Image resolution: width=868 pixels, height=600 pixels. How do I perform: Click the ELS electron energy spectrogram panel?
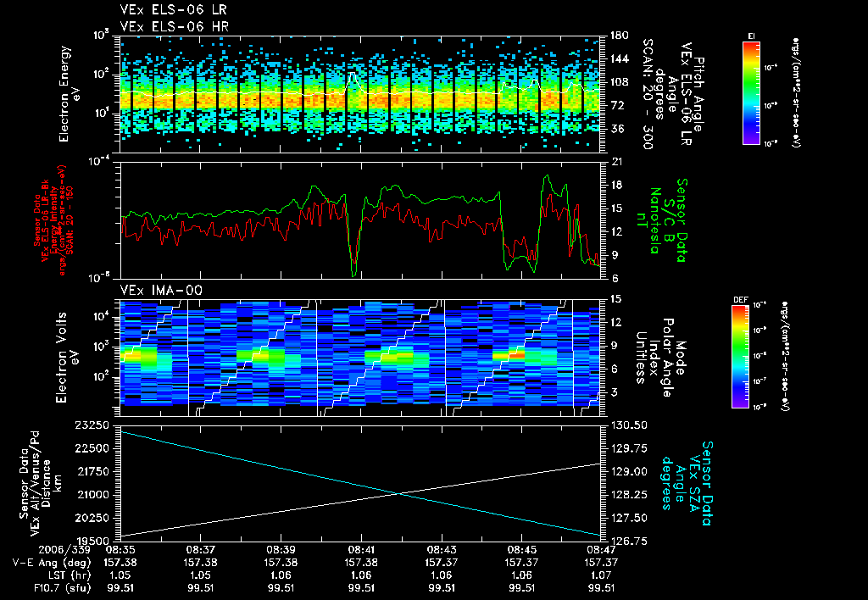(360, 94)
